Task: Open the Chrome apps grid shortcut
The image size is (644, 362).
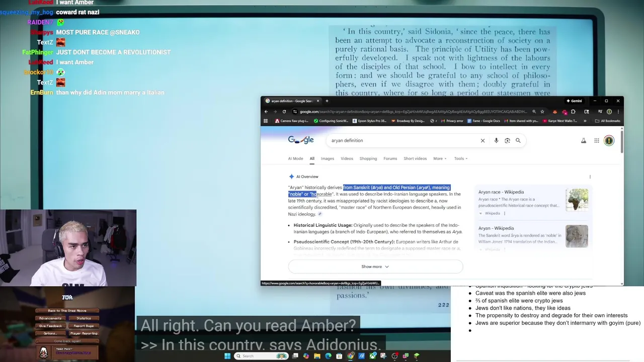Action: [266, 121]
